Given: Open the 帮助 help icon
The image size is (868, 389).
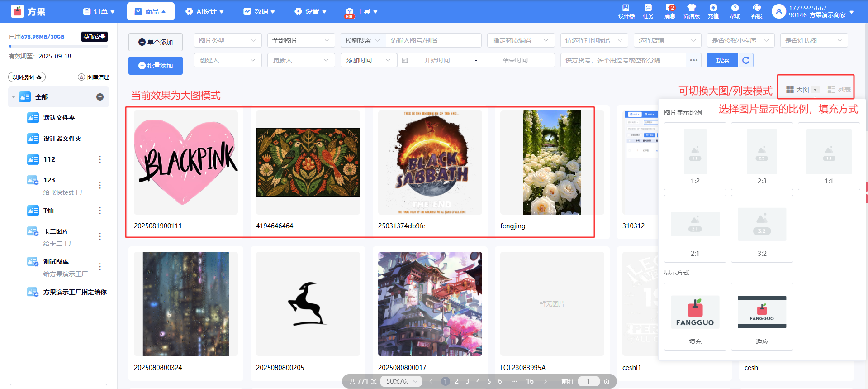Looking at the screenshot, I should [735, 11].
